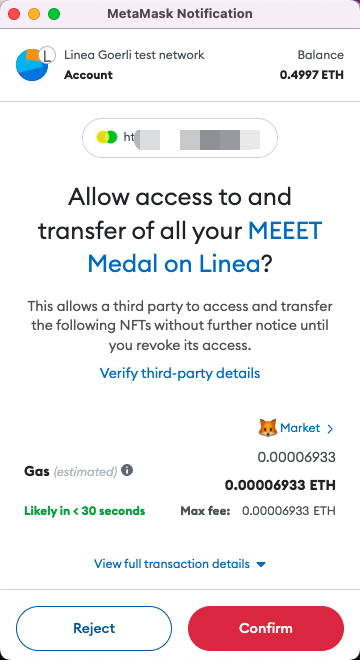
Task: Click the Linea network badge letter L
Action: (x=47, y=55)
